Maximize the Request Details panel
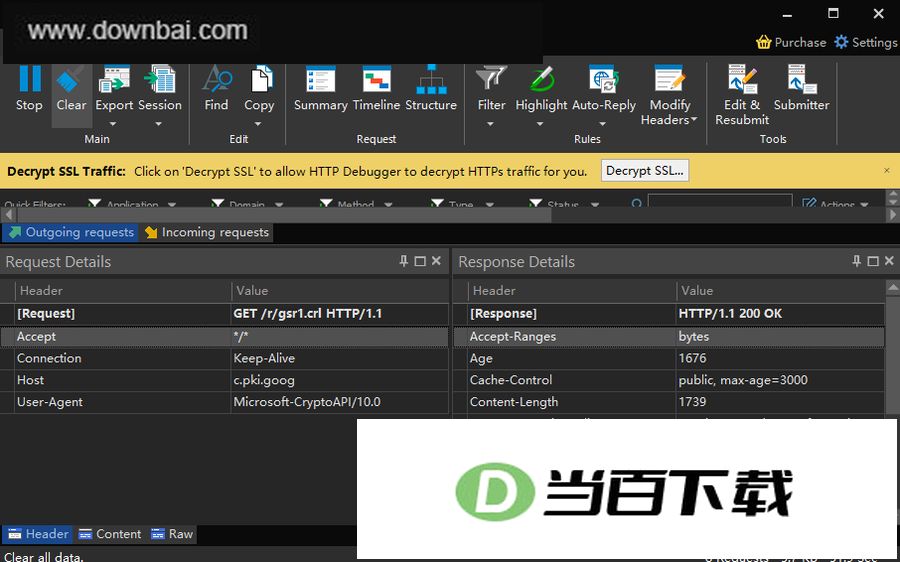Screen dimensions: 900x562 pyautogui.click(x=420, y=261)
